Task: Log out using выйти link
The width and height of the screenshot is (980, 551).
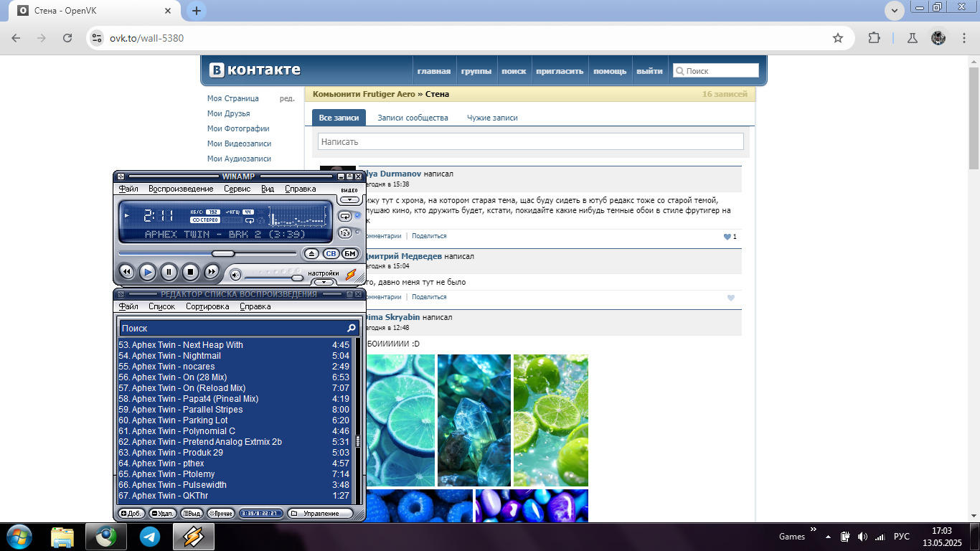Action: coord(649,71)
